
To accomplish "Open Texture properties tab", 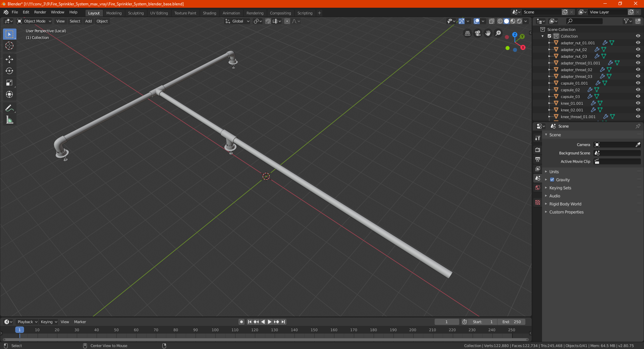I will pyautogui.click(x=538, y=202).
